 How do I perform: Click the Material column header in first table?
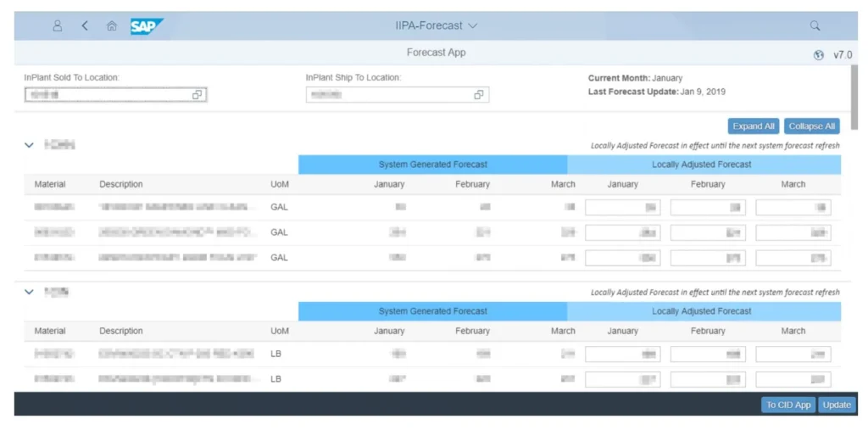(x=50, y=185)
